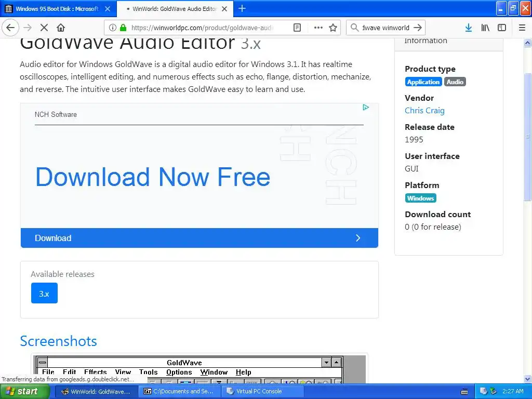Click the download count value

(433, 227)
